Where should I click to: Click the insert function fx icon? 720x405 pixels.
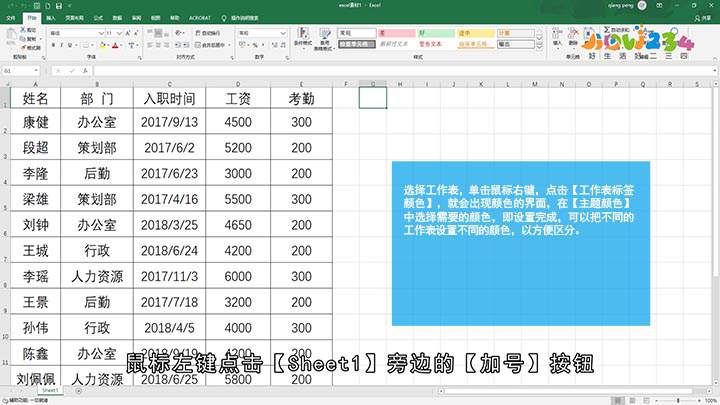pos(85,71)
